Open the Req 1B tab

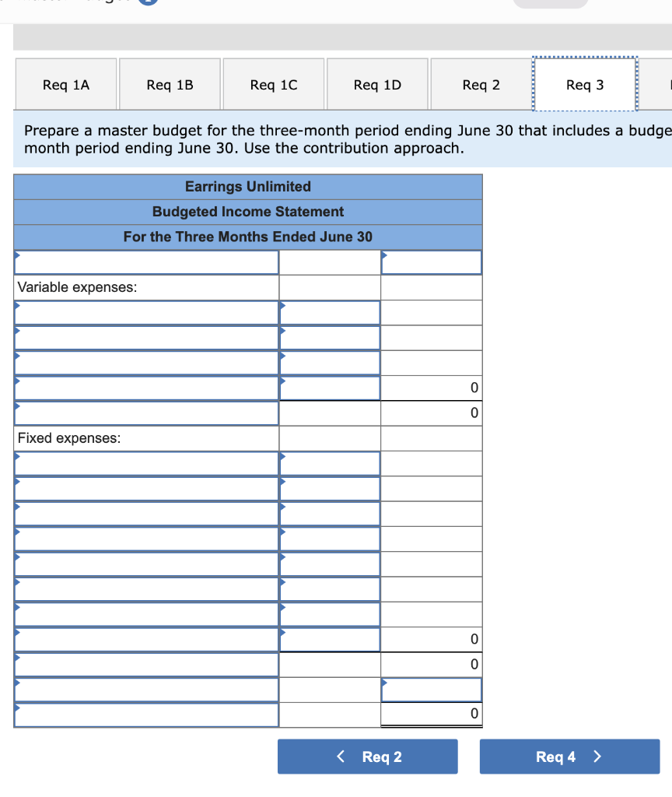(170, 84)
